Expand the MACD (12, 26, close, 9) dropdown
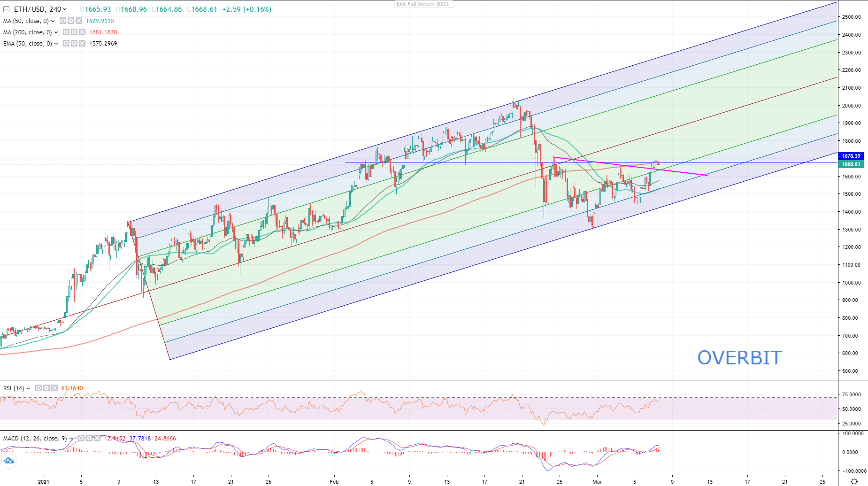 71,439
